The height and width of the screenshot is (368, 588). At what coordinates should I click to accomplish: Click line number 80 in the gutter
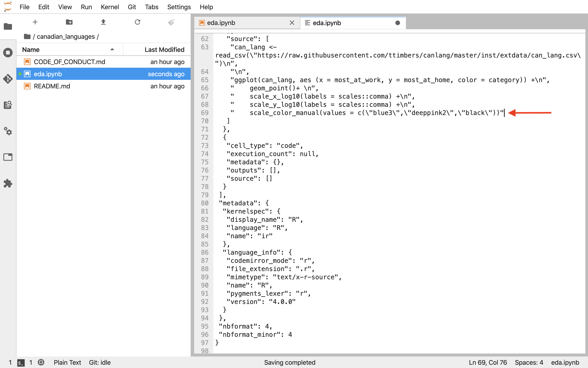[x=205, y=203]
